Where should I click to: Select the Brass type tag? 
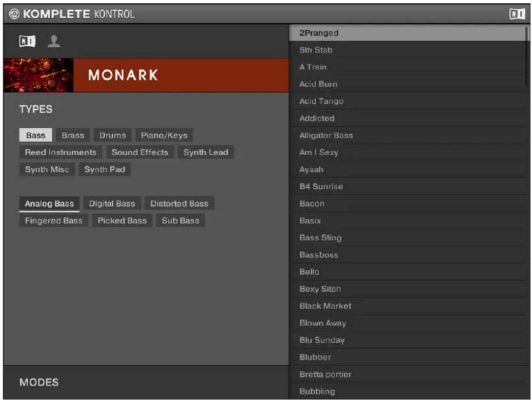tap(73, 135)
